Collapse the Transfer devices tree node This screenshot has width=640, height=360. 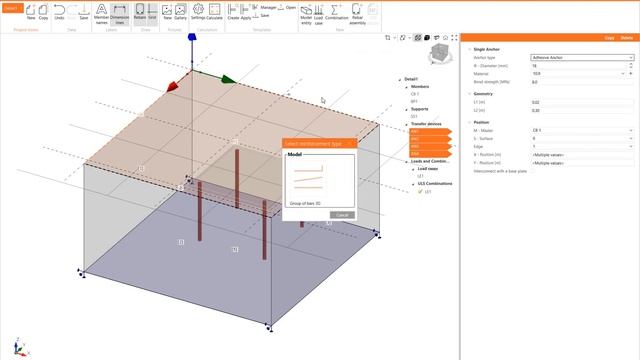pos(407,124)
